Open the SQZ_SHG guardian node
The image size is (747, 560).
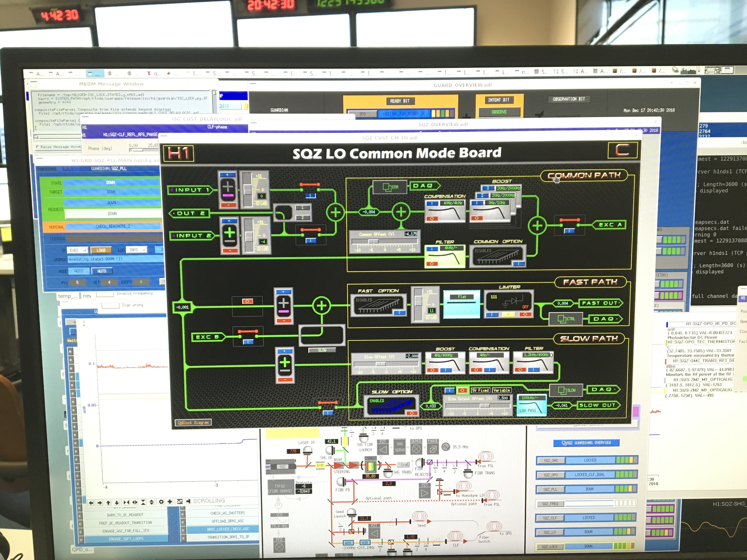point(550,460)
